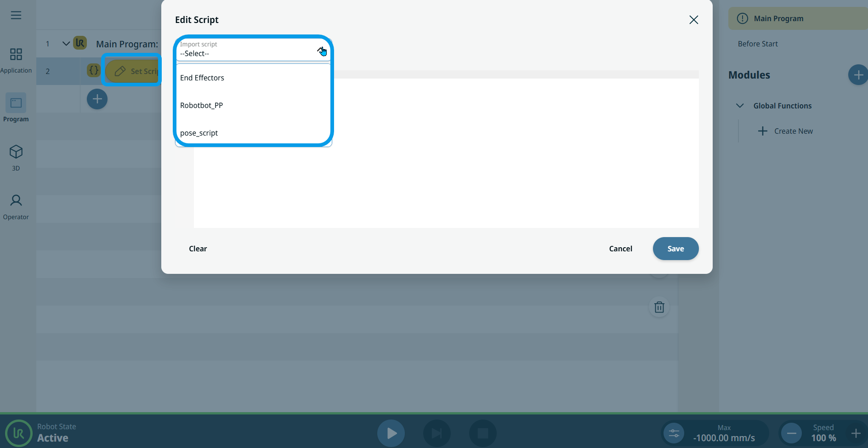Decrease speed with the minus button
Image resolution: width=868 pixels, height=448 pixels.
[x=791, y=433]
